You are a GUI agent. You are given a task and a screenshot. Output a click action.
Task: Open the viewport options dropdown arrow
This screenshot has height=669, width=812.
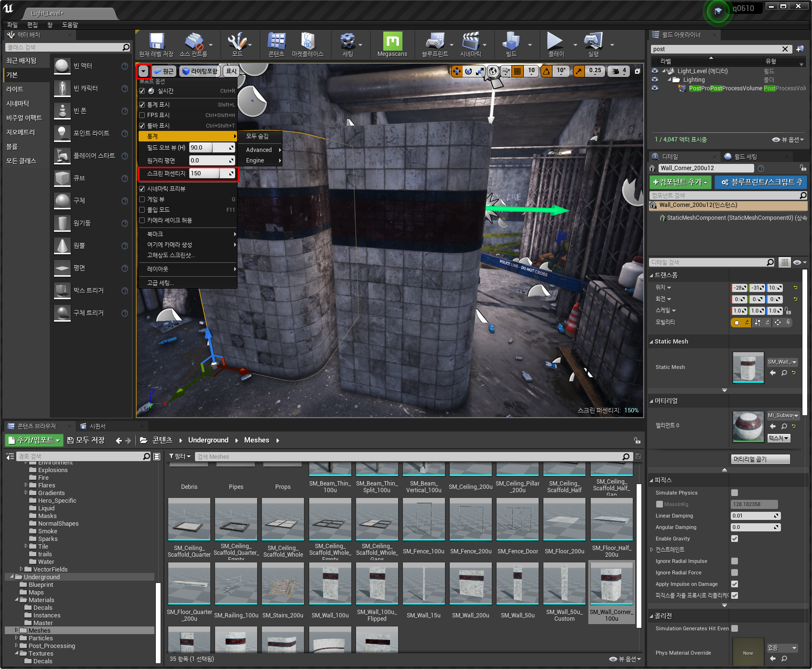coord(143,71)
